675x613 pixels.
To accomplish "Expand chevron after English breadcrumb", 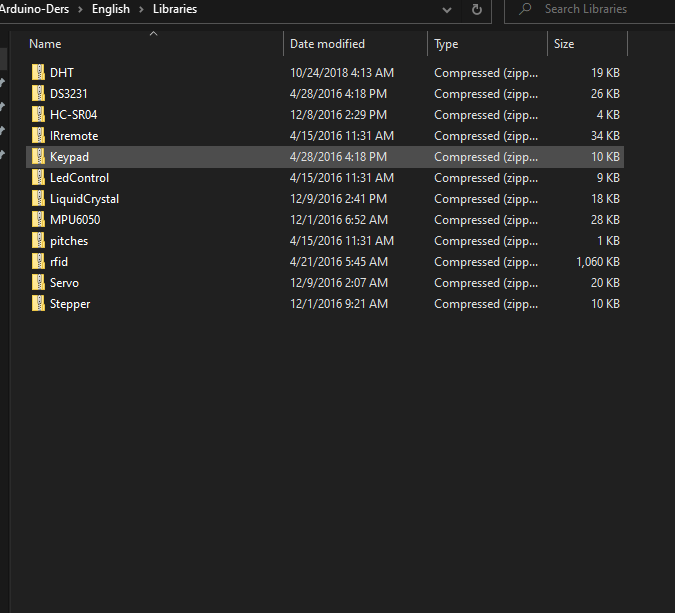I will tap(141, 9).
